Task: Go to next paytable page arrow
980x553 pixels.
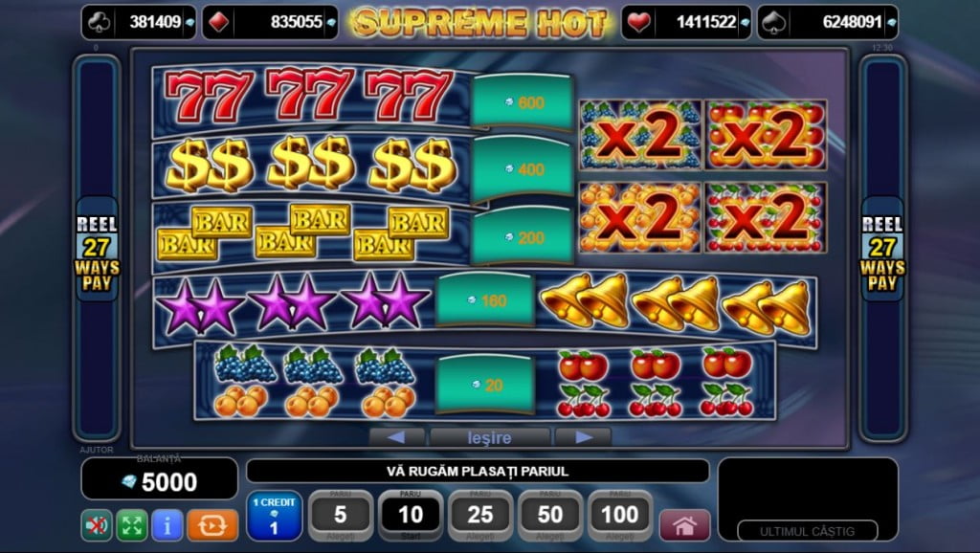Action: (x=583, y=437)
